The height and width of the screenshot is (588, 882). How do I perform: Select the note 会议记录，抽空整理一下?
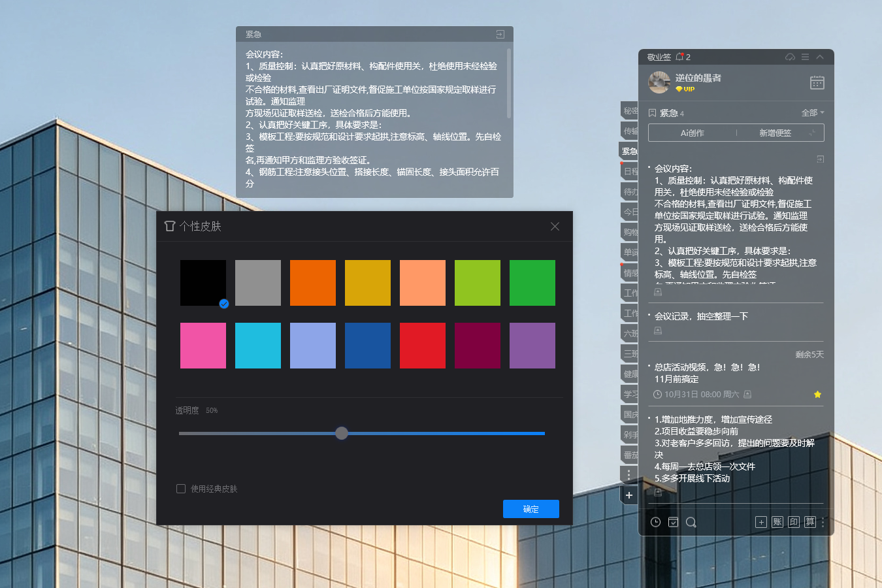click(x=701, y=316)
